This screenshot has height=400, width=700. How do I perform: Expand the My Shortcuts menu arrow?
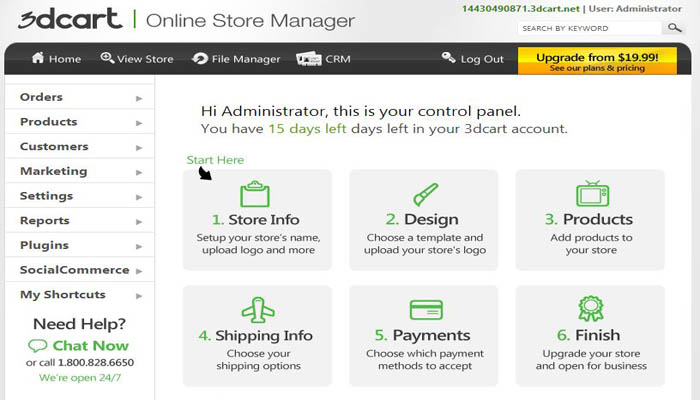coord(139,296)
